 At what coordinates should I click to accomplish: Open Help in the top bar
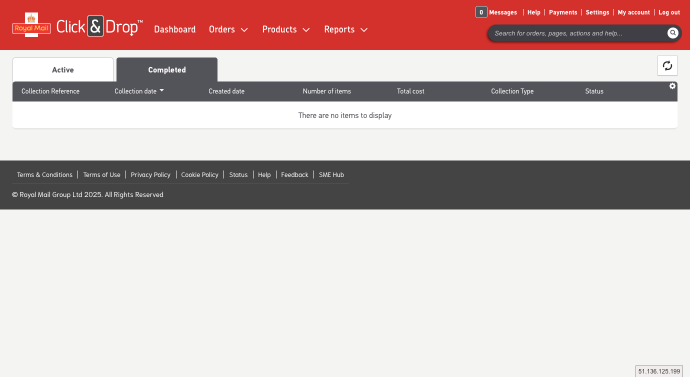tap(534, 12)
